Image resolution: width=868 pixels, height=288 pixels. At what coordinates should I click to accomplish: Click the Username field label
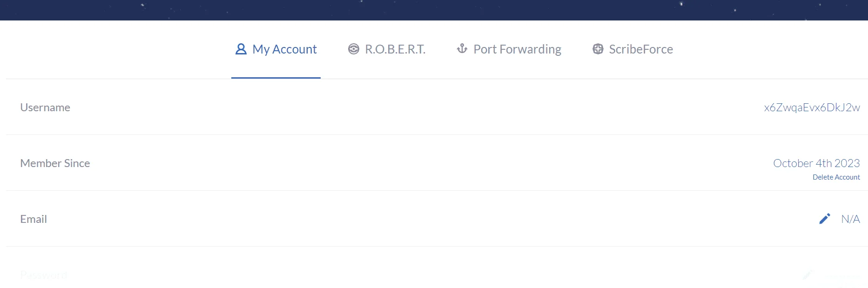pyautogui.click(x=45, y=107)
